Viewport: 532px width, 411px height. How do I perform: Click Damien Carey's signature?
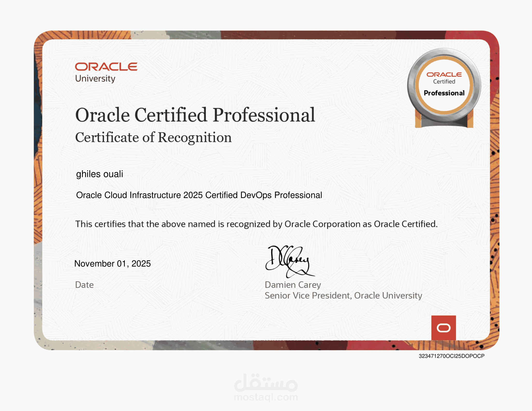(x=290, y=262)
